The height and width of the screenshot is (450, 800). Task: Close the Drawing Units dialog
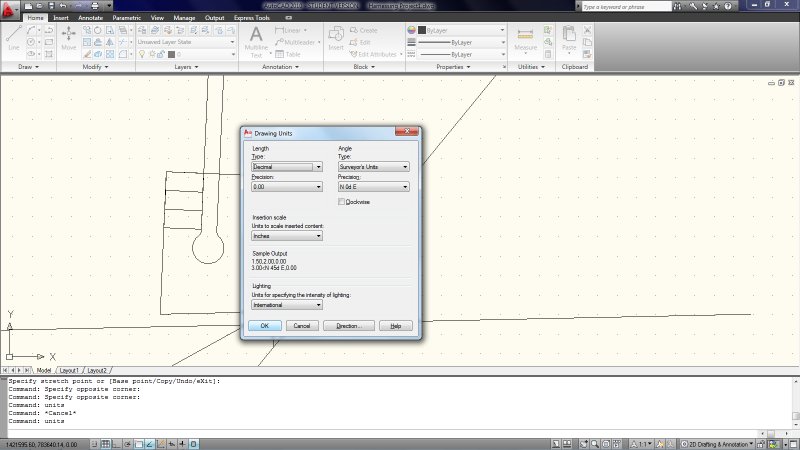[x=407, y=132]
